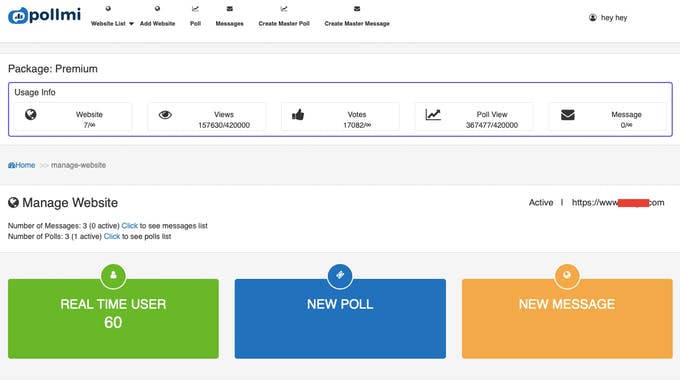Click the real time user count 60

coord(113,323)
